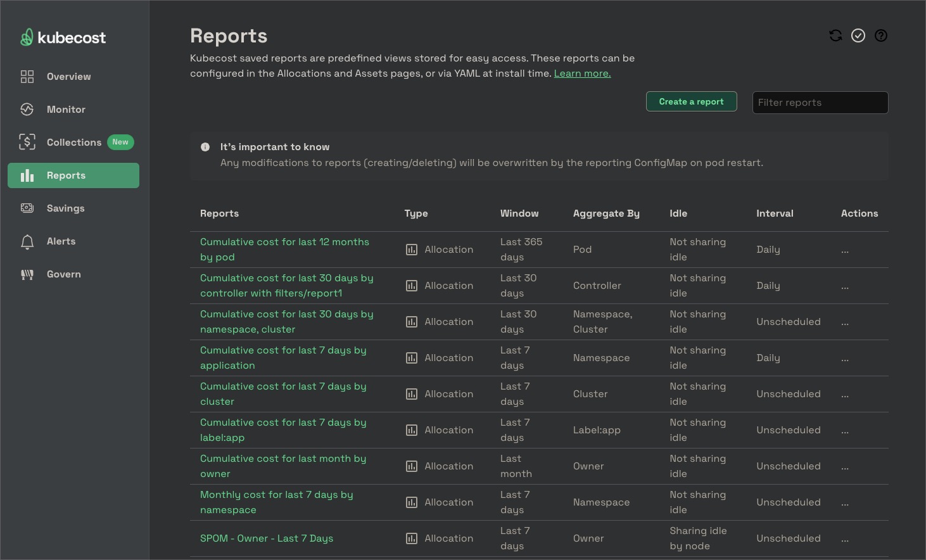Open actions menu for 7 days by cluster
The image size is (926, 560).
click(x=845, y=396)
